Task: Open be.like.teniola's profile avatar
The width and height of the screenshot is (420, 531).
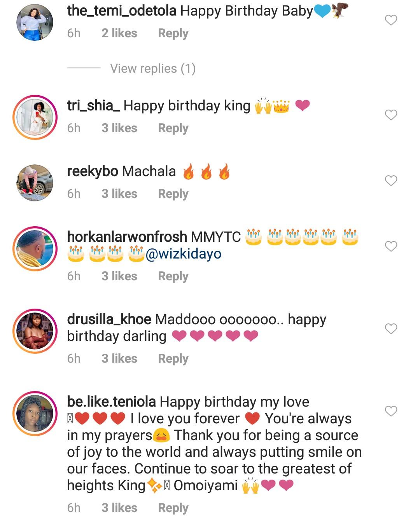Action: 35,413
